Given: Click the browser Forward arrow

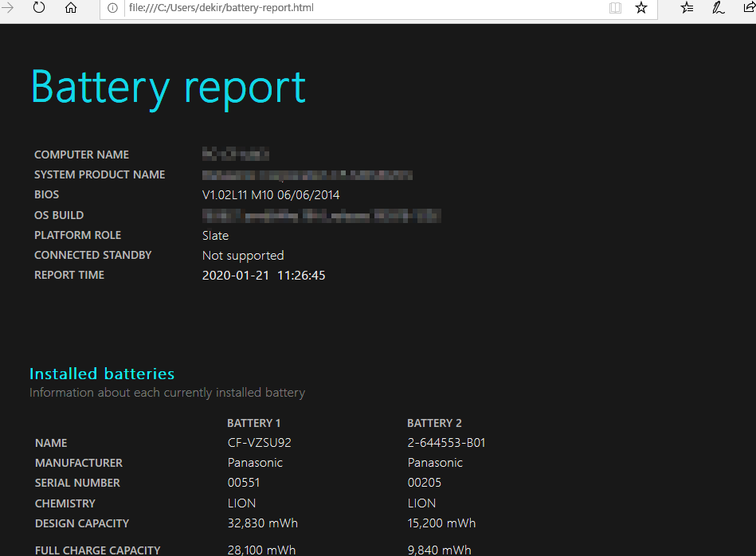Looking at the screenshot, I should tap(9, 8).
